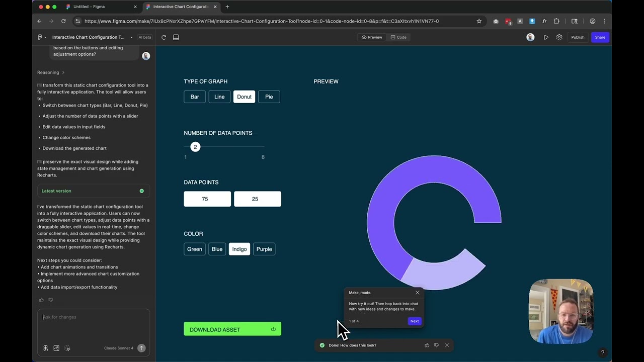Open the Make settings gear icon
644x362 pixels.
click(559, 37)
